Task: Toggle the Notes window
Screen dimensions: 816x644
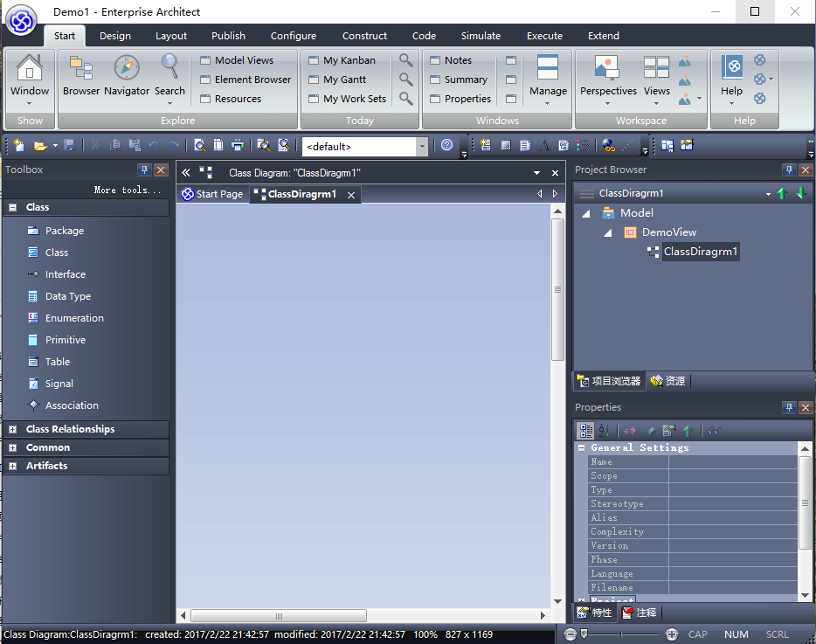Action: tap(451, 60)
